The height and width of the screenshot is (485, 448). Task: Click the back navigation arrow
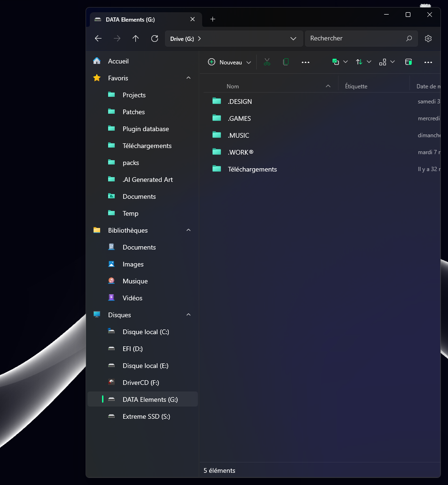pos(98,38)
